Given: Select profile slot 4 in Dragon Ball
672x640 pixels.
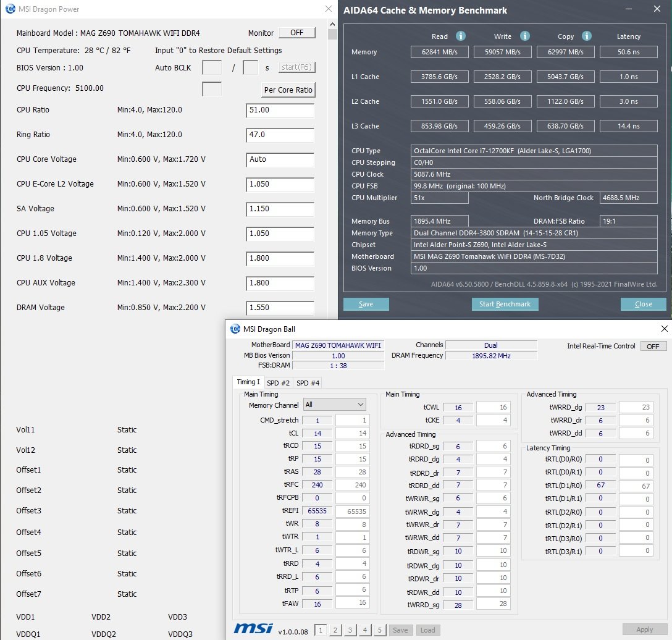Looking at the screenshot, I should coord(364,629).
